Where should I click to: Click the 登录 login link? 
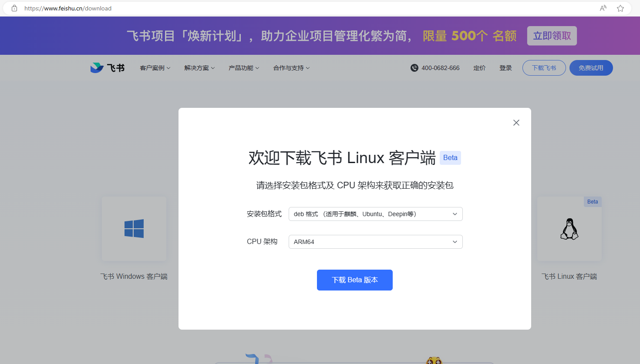(x=505, y=68)
